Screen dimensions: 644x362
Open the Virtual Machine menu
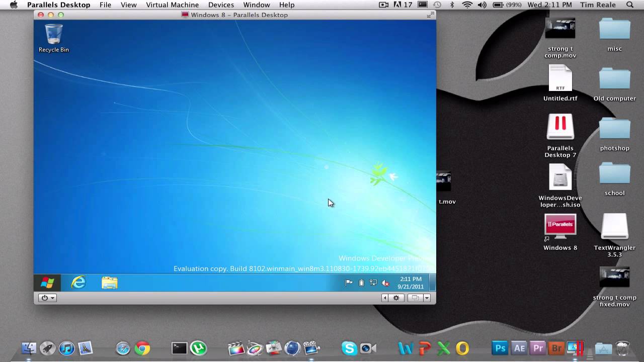tap(173, 5)
